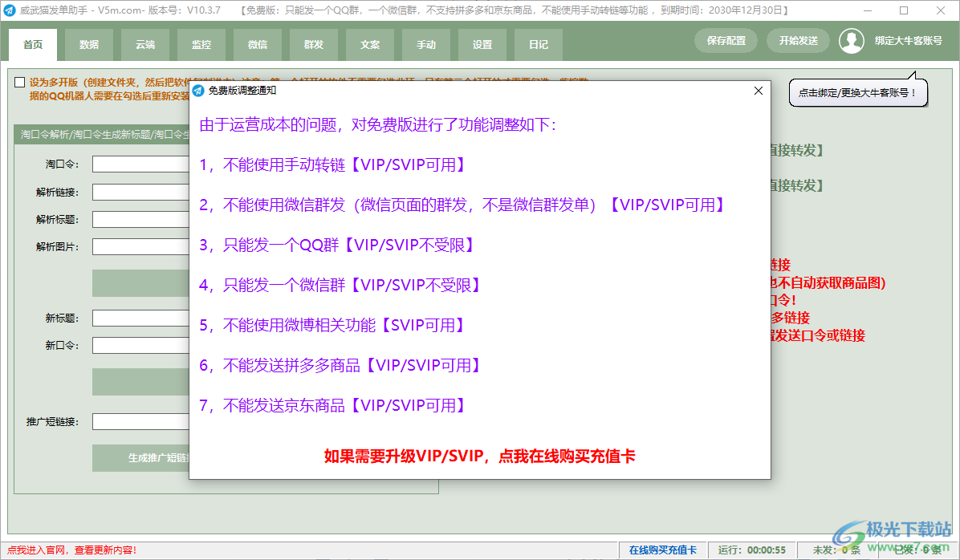Select notice line 1 about 手动转链
This screenshot has width=960, height=560.
(x=333, y=164)
